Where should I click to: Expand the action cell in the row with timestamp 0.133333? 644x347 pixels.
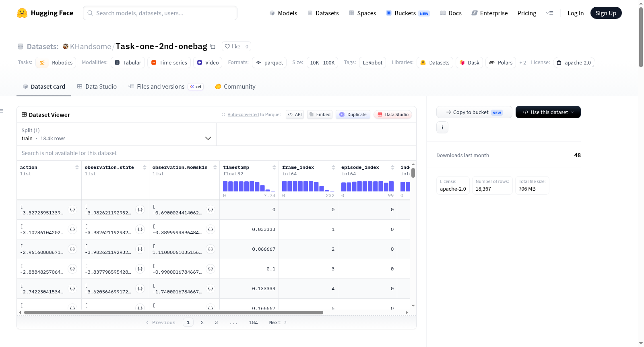pos(72,289)
